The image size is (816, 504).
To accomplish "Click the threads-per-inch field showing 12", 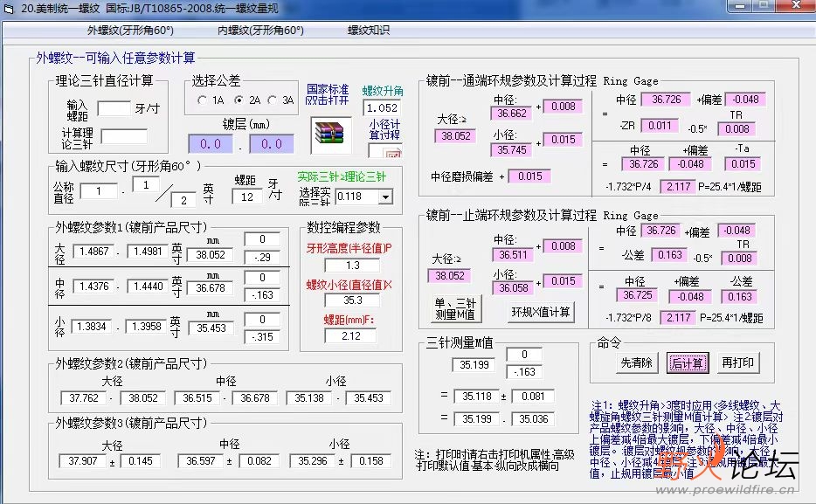I will pyautogui.click(x=246, y=197).
